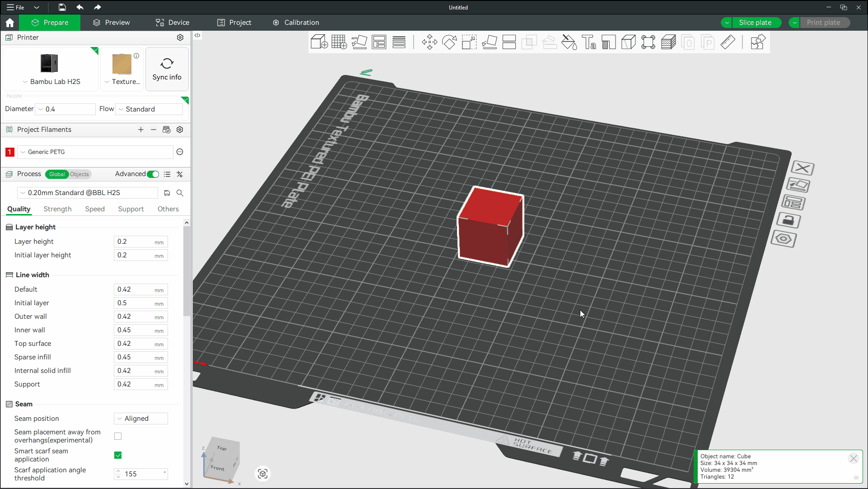868x489 pixels.
Task: Open the nozzle Flow dropdown
Action: (x=149, y=109)
